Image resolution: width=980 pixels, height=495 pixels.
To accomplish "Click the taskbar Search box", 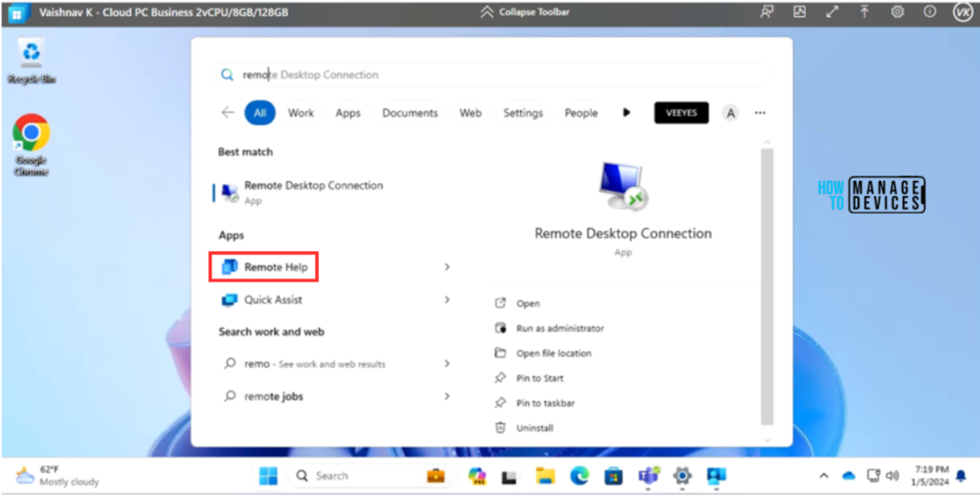I will coord(370,476).
